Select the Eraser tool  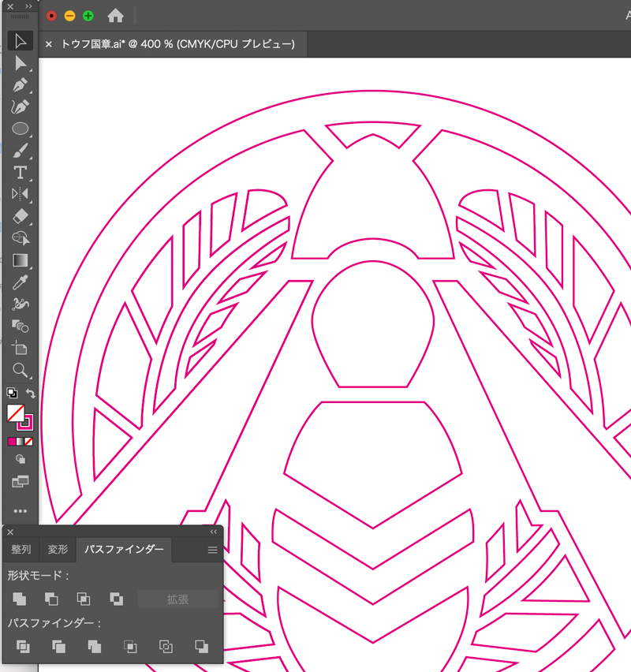coord(21,216)
